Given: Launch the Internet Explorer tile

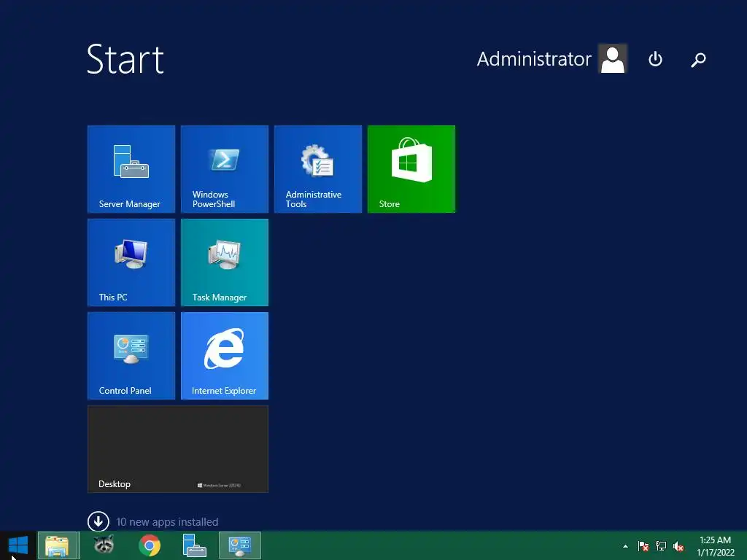Looking at the screenshot, I should (x=225, y=356).
